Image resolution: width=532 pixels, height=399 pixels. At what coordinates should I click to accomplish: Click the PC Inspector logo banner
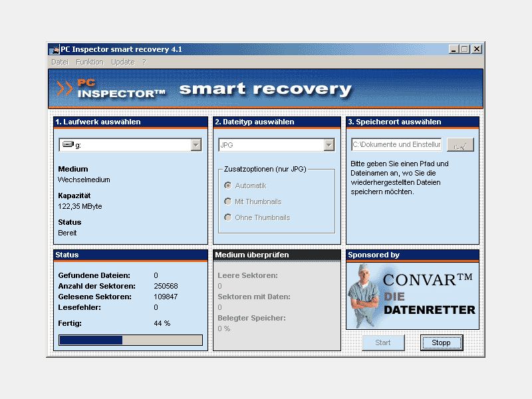265,88
